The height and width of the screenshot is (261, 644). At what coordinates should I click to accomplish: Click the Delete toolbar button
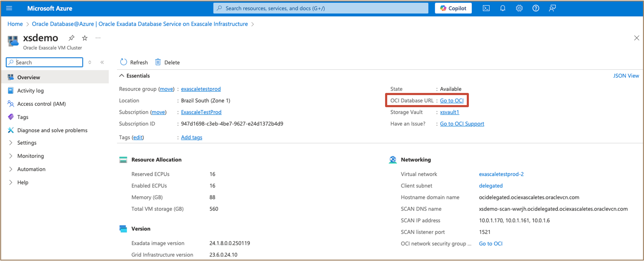pyautogui.click(x=168, y=62)
